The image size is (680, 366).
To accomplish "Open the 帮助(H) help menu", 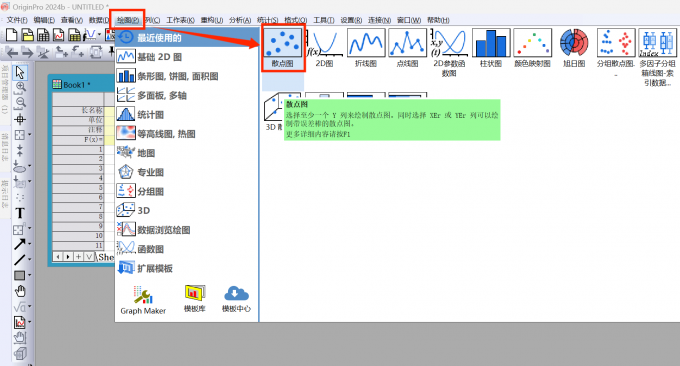I will [x=438, y=20].
